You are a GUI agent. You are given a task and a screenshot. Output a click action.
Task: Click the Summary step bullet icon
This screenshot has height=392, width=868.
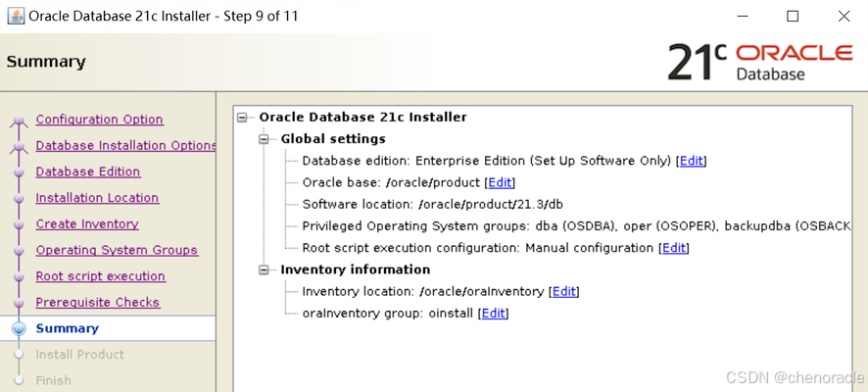19,329
